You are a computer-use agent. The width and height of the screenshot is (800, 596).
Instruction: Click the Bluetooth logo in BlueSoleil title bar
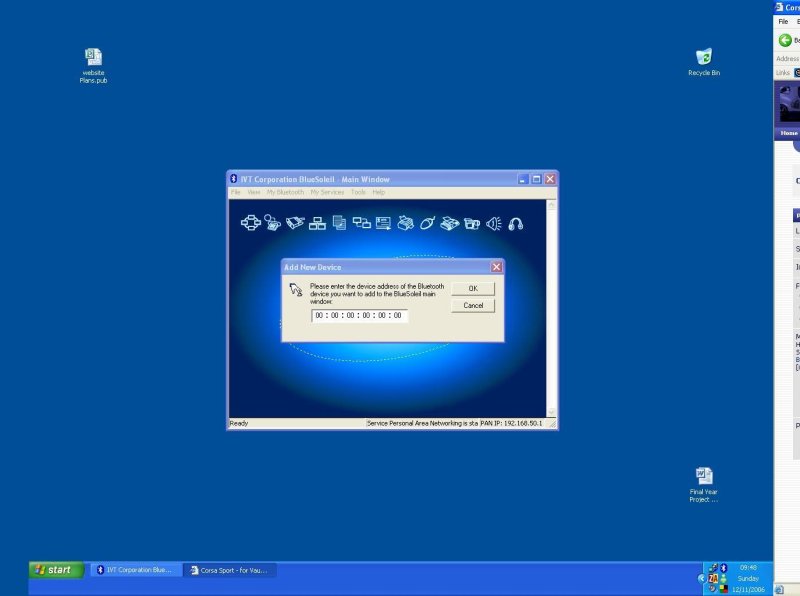tap(234, 179)
